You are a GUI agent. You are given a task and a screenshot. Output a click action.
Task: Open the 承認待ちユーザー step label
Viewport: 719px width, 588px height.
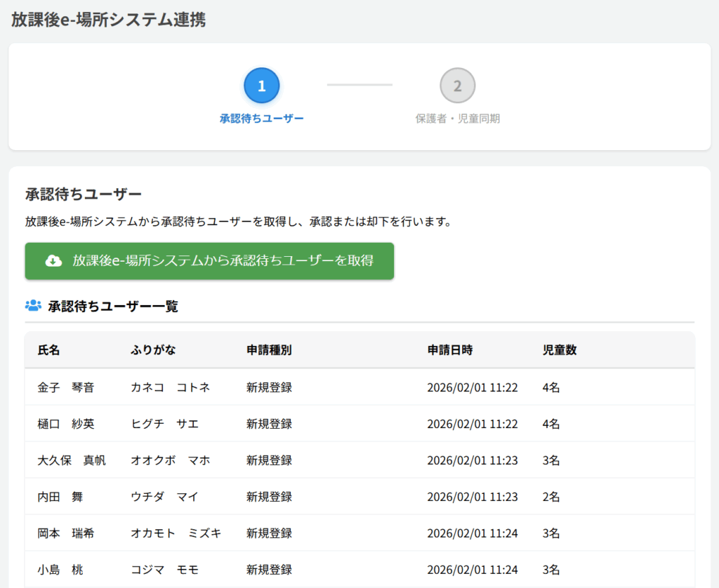pyautogui.click(x=261, y=119)
